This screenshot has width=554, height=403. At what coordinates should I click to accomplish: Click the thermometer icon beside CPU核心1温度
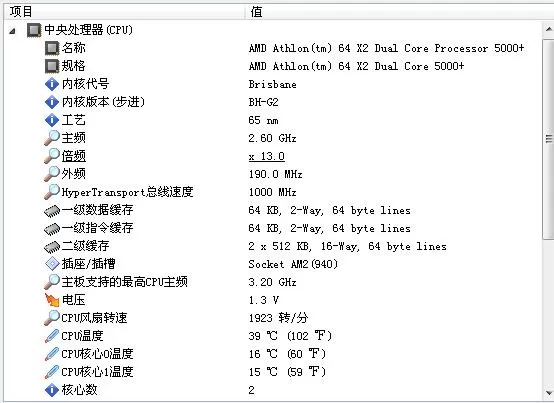(x=52, y=372)
